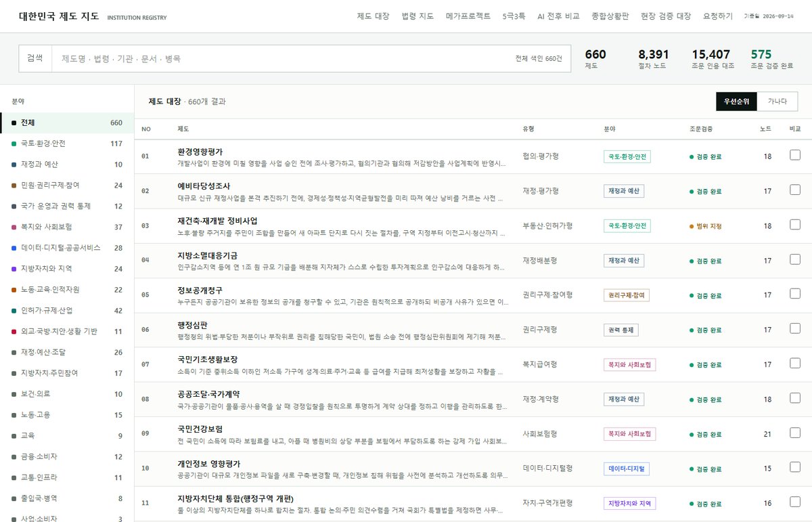Click the 대한민국 제도 지도 site title
Viewport: 812px width, 522px height.
(x=59, y=16)
